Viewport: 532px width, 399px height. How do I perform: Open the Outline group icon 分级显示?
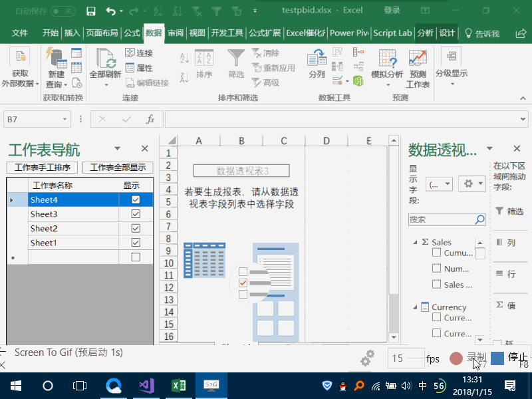tap(452, 57)
